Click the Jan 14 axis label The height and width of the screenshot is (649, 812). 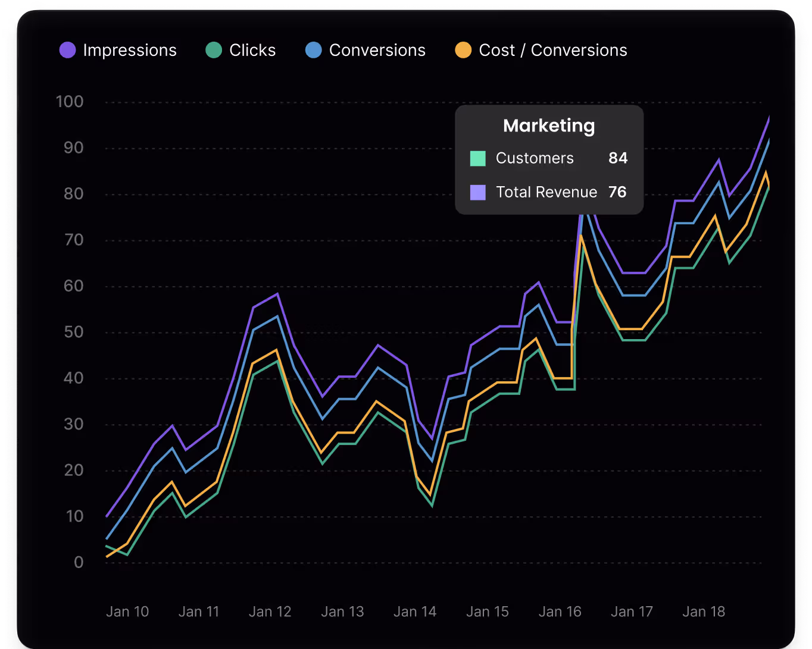coord(415,612)
